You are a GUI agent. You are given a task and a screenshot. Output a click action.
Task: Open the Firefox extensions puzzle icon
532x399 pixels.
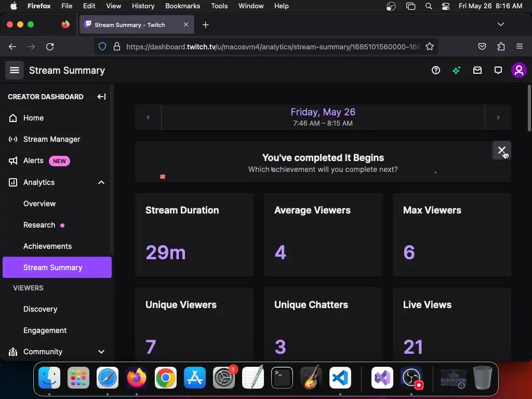[501, 46]
